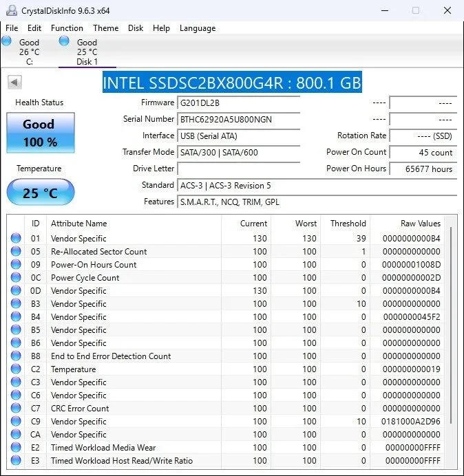Click the CrystalDiskInfo app icon in title bar

tap(12, 10)
